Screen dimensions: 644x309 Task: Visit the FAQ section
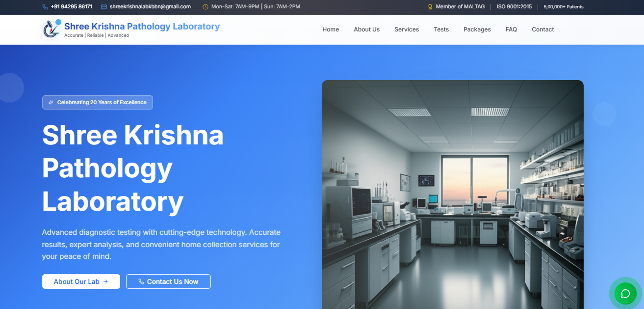tap(511, 29)
